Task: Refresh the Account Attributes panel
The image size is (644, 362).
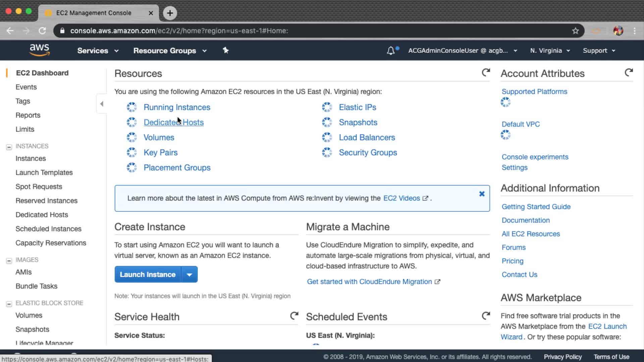Action: 629,72
